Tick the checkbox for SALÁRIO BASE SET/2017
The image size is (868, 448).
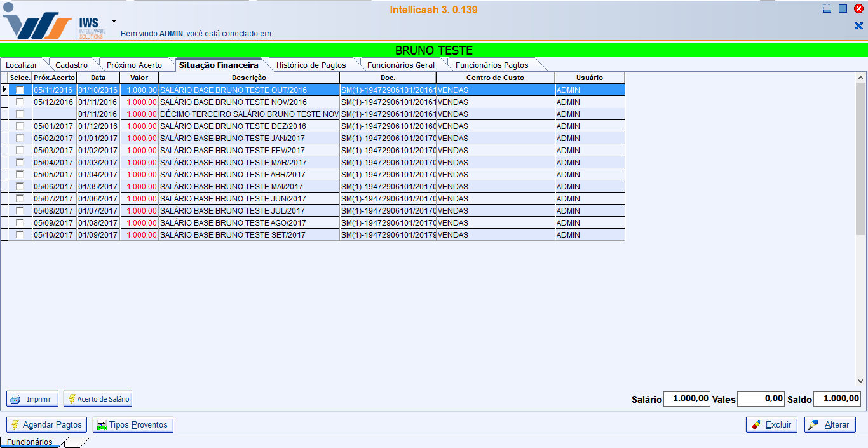[20, 235]
